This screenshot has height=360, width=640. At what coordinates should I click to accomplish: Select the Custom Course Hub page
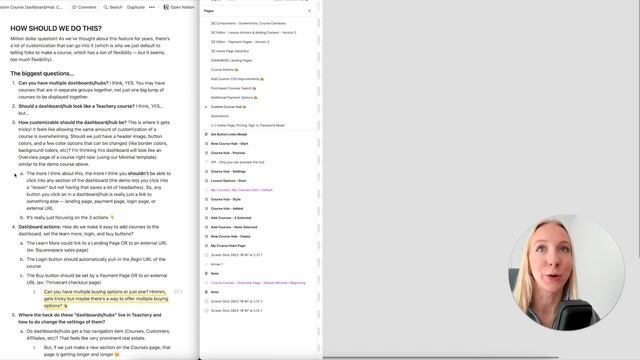point(229,107)
